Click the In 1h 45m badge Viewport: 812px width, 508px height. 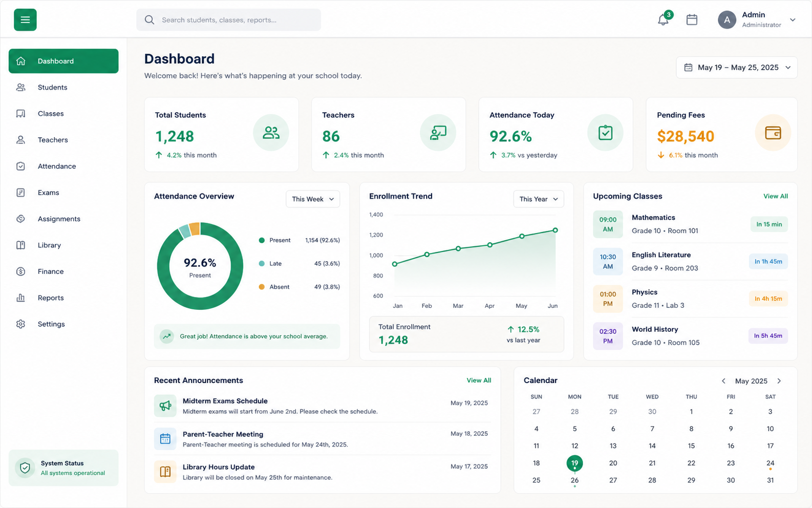pyautogui.click(x=768, y=262)
